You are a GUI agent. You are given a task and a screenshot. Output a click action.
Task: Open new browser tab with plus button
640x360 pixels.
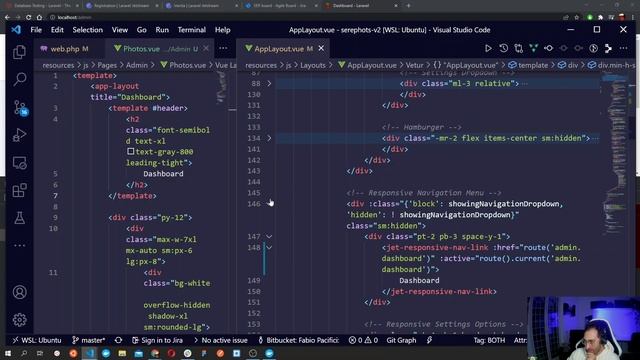[x=408, y=6]
